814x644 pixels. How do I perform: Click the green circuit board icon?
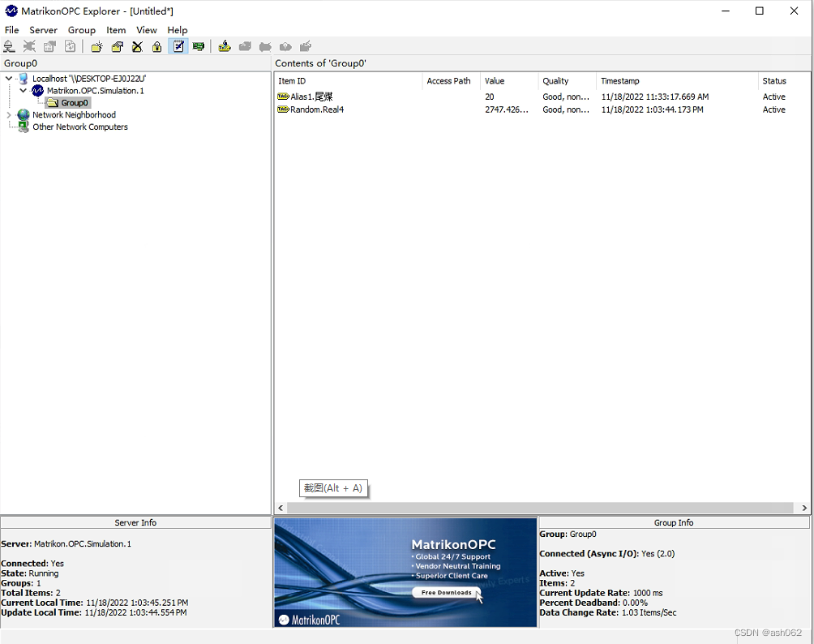tap(199, 47)
